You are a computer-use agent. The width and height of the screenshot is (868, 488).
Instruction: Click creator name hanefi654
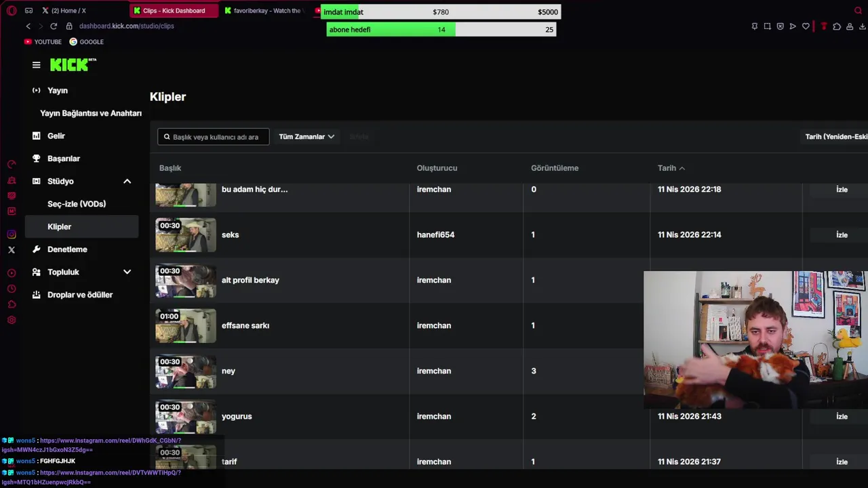tap(435, 235)
